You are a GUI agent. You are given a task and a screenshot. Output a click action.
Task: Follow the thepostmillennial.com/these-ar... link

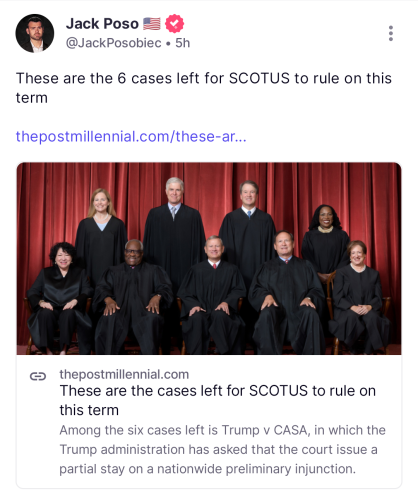click(131, 137)
